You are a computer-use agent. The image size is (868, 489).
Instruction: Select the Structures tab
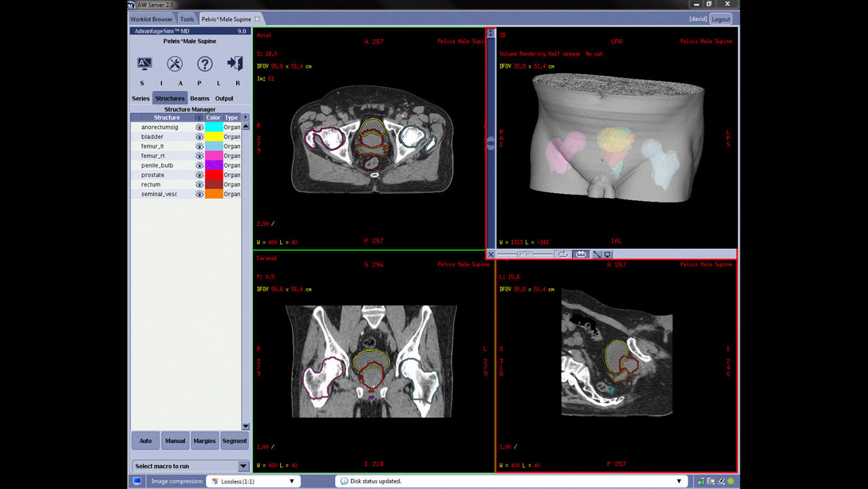click(x=170, y=98)
